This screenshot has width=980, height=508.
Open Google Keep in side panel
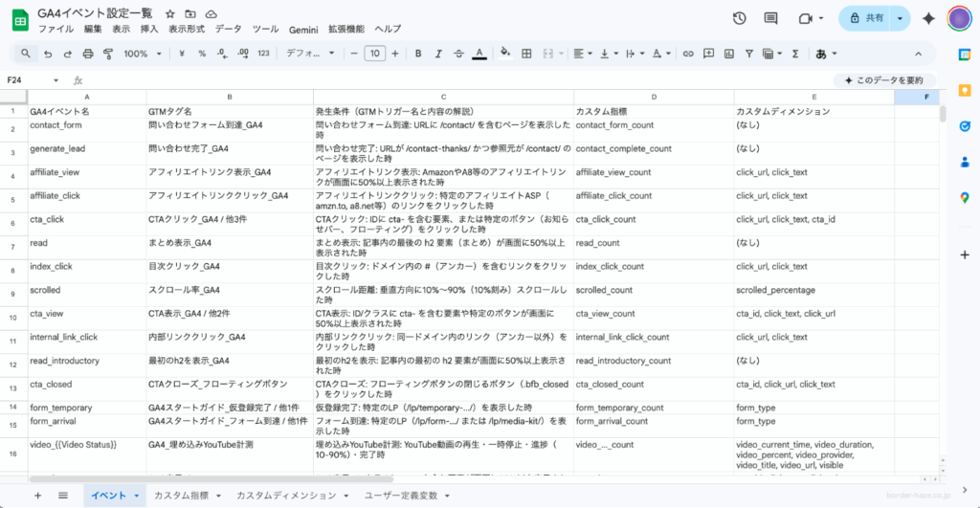coord(965,91)
